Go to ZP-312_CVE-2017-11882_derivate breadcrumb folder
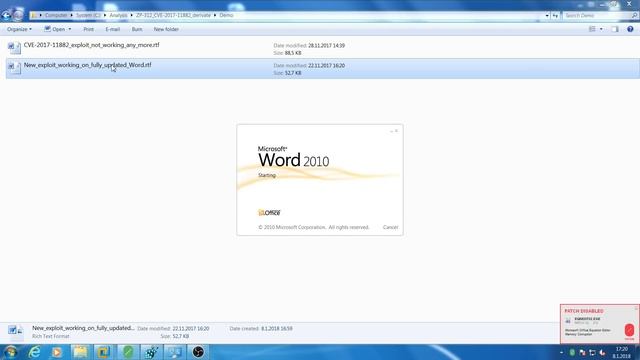 [x=173, y=15]
